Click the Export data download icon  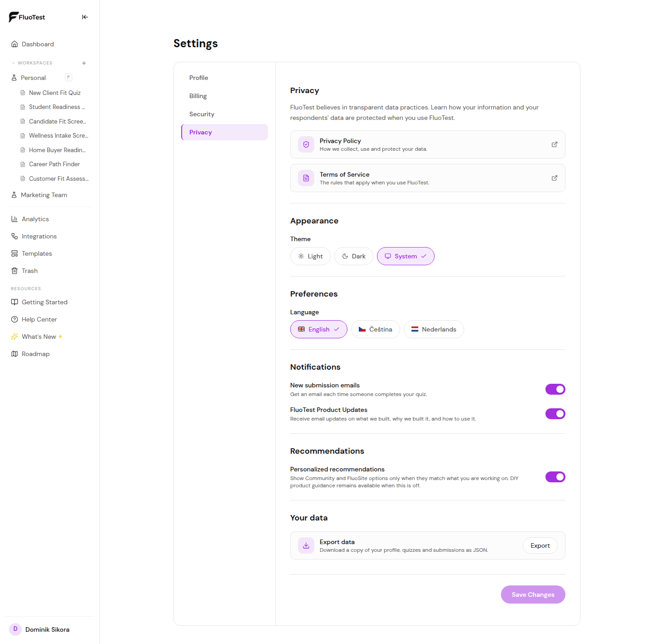tap(306, 545)
